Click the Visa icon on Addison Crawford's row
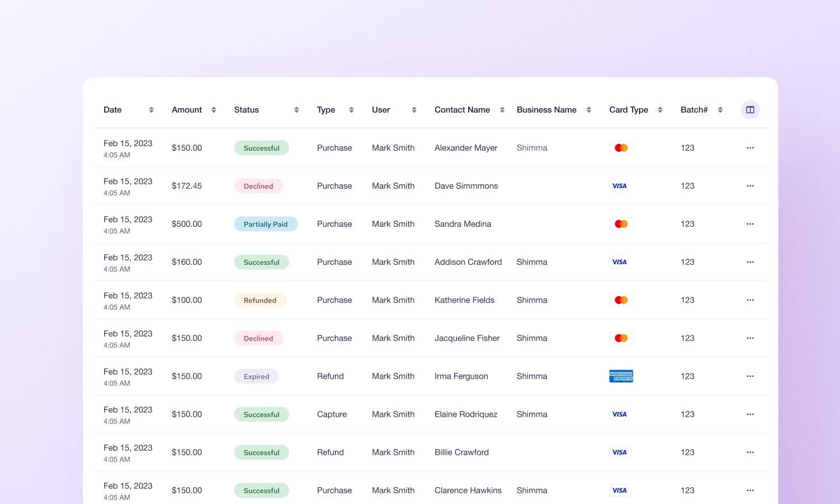Viewport: 840px width, 504px height. tap(619, 262)
